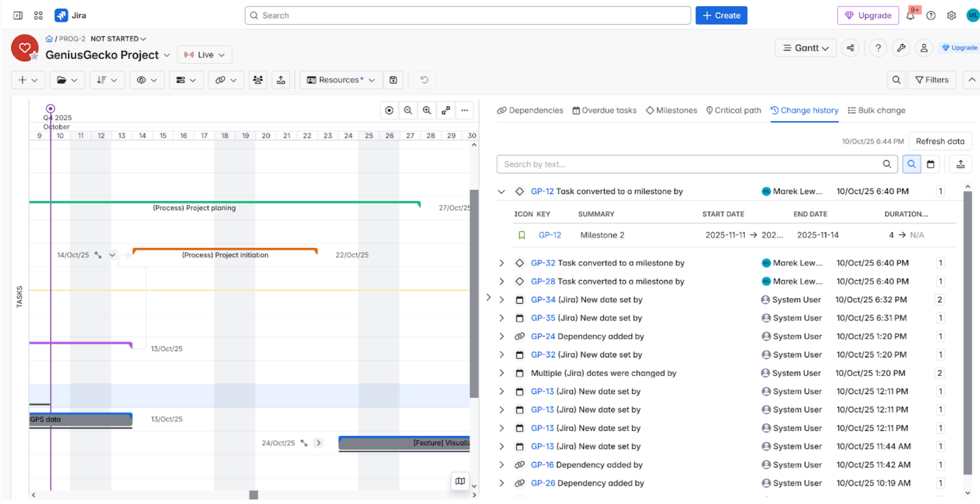The height and width of the screenshot is (504, 980).
Task: Expand the GP-24 Dependency added entry
Action: click(501, 336)
